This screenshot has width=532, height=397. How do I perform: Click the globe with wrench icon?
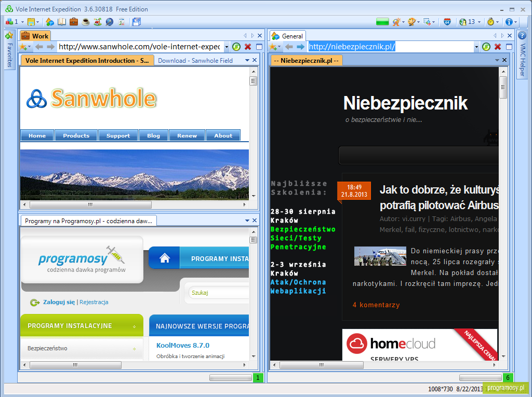tap(110, 22)
